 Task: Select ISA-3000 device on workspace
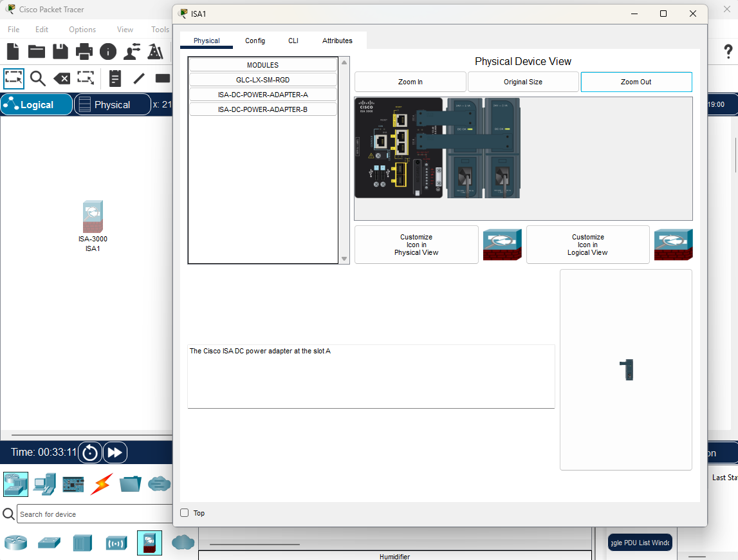93,217
